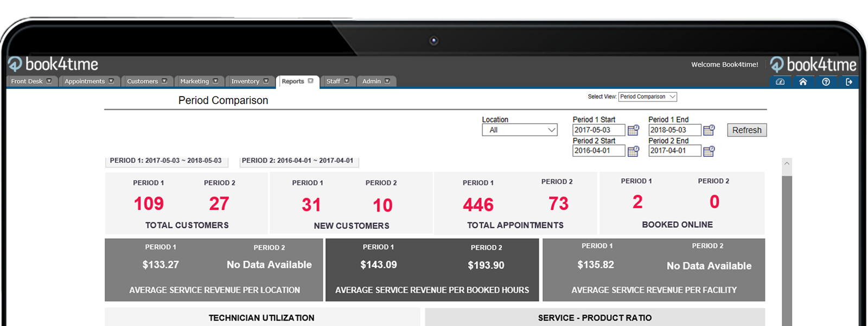The image size is (868, 326).
Task: Click the TOTAL APPOINTMENTS label
Action: click(515, 225)
